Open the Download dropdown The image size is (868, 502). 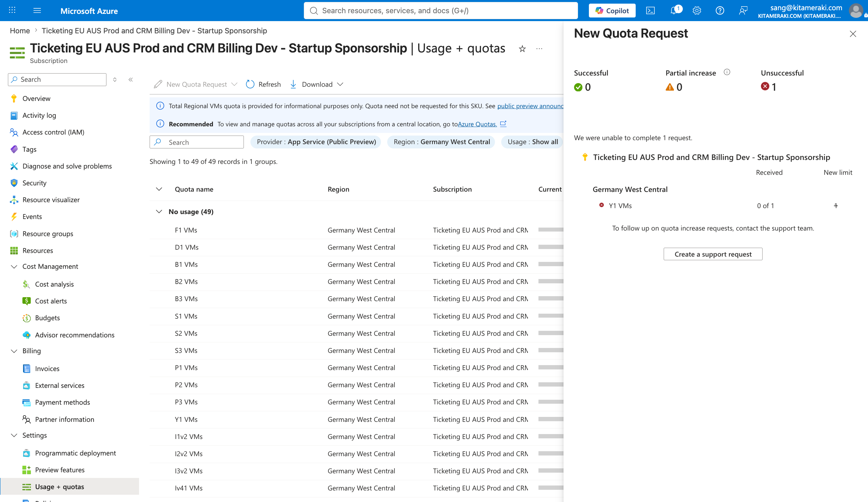coord(317,84)
